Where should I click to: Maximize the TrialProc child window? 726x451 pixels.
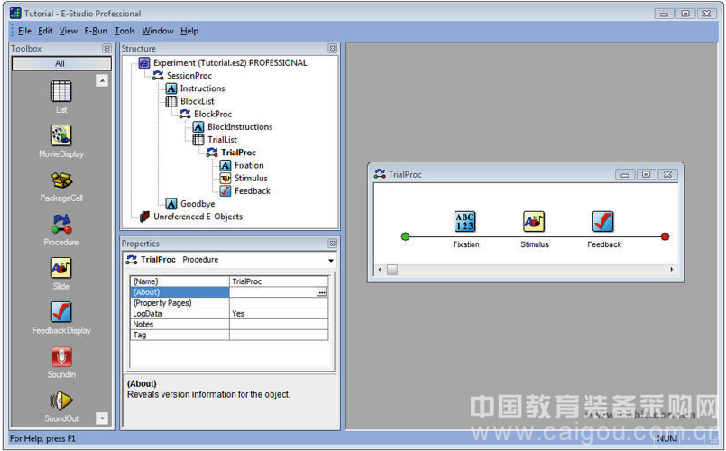click(646, 175)
